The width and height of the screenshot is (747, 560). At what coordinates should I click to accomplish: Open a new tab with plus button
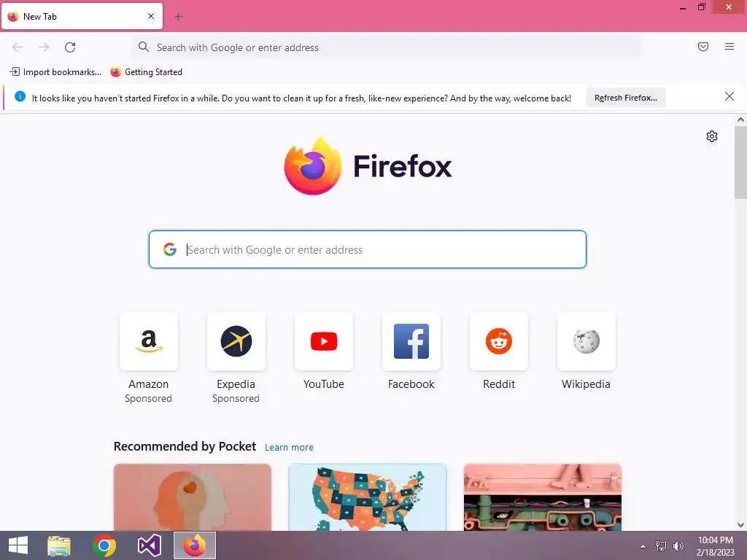point(179,17)
